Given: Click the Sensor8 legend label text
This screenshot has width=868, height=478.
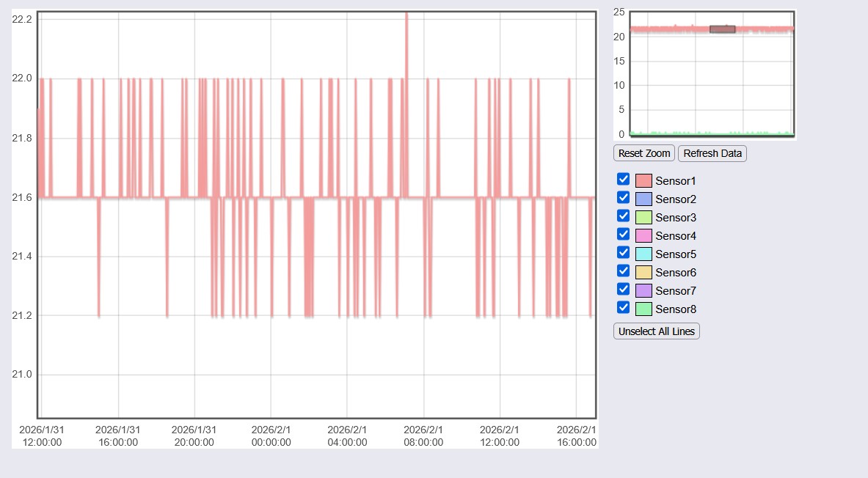Looking at the screenshot, I should tap(675, 309).
